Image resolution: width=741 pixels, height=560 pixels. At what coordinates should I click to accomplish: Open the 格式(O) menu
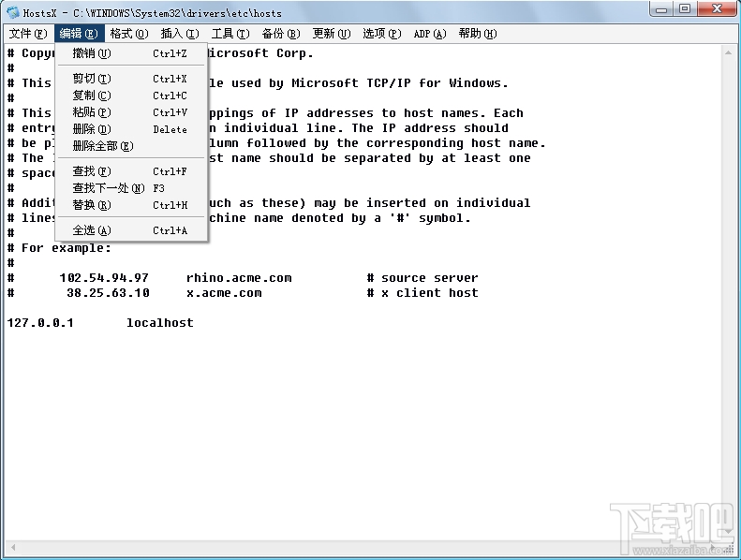(129, 34)
